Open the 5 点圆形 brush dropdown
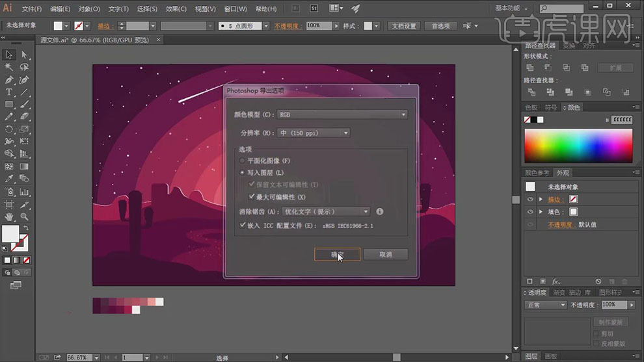 pos(266,26)
